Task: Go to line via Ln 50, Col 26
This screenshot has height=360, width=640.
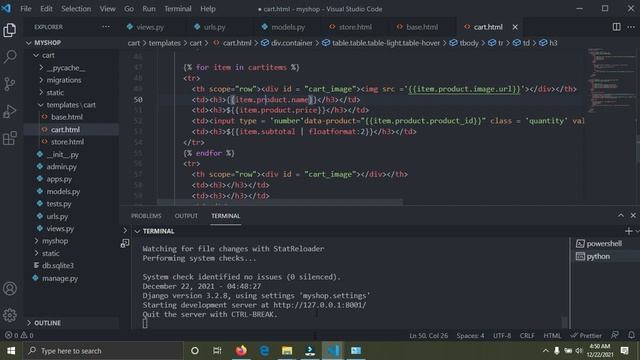Action: click(x=429, y=336)
